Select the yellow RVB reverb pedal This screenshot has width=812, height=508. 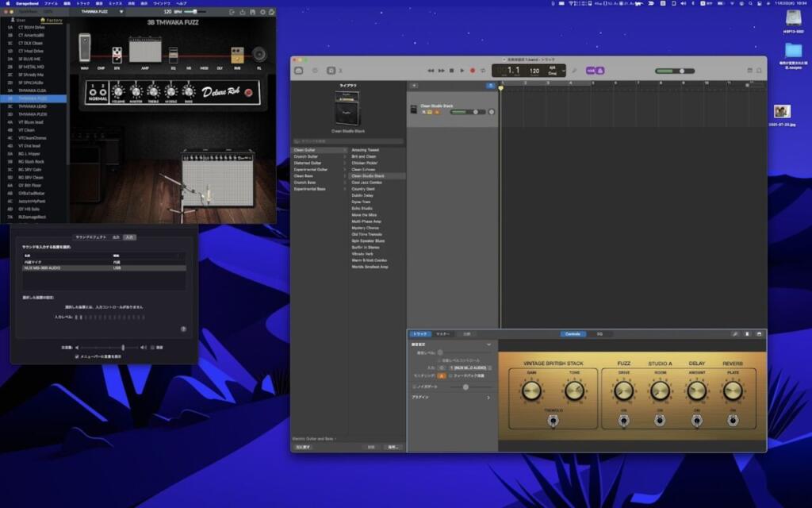point(237,55)
